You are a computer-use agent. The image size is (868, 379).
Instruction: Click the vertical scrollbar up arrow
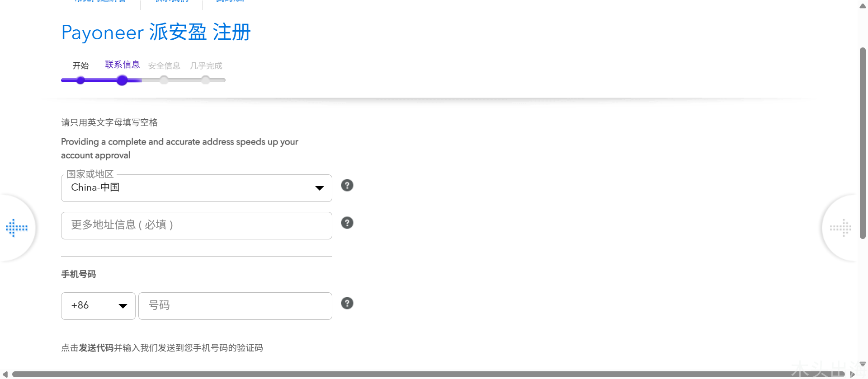point(863,6)
